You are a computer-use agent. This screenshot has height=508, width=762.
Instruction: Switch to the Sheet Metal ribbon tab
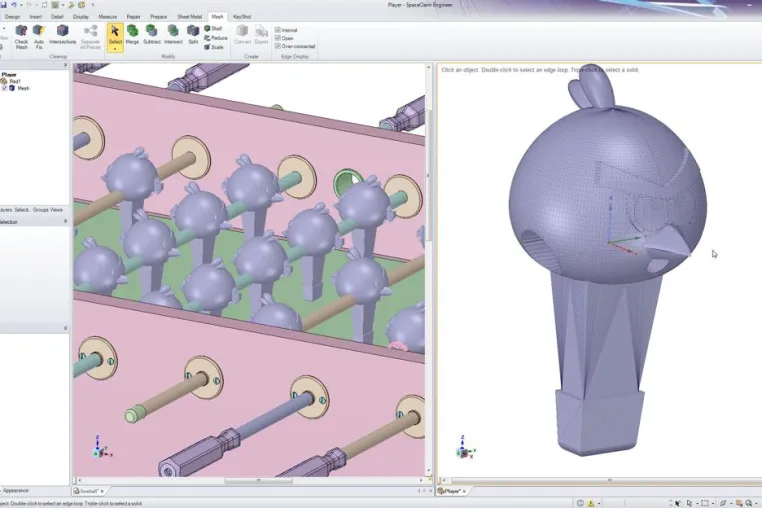click(x=190, y=17)
